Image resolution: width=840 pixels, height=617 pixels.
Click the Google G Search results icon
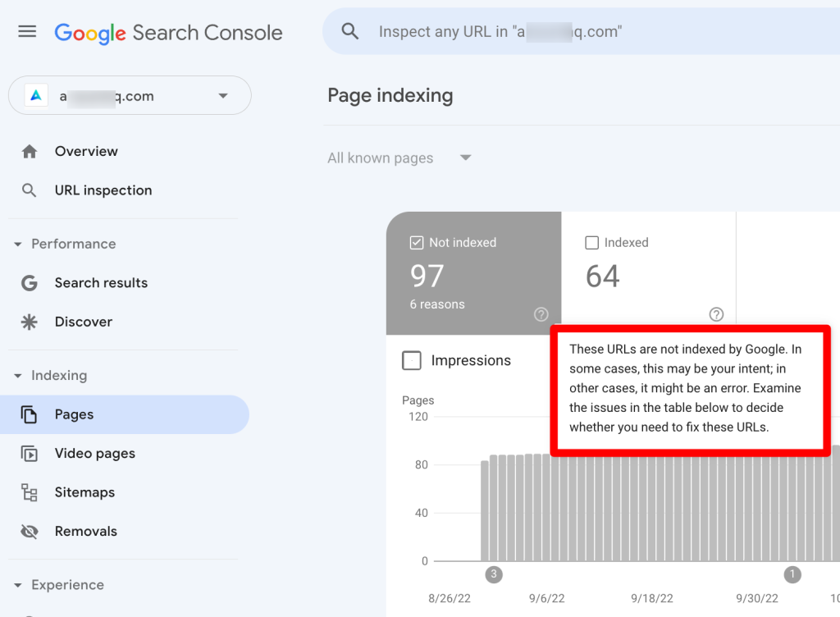coord(30,283)
